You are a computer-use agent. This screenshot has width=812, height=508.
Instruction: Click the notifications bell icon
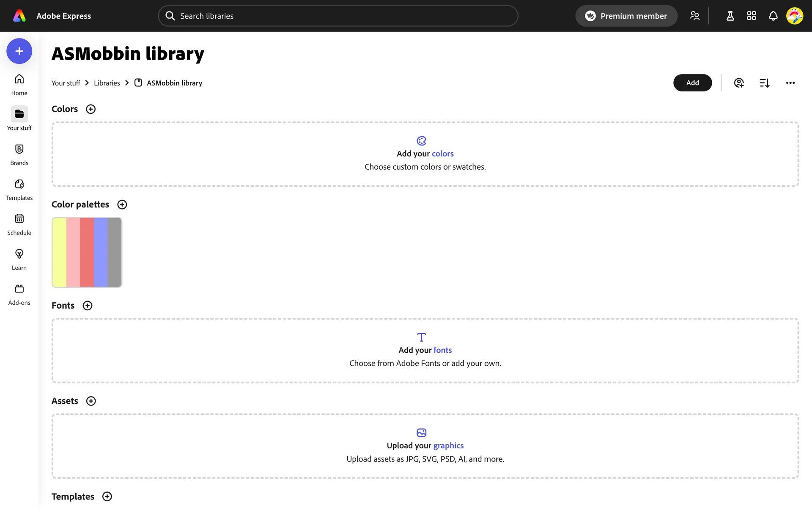tap(773, 16)
